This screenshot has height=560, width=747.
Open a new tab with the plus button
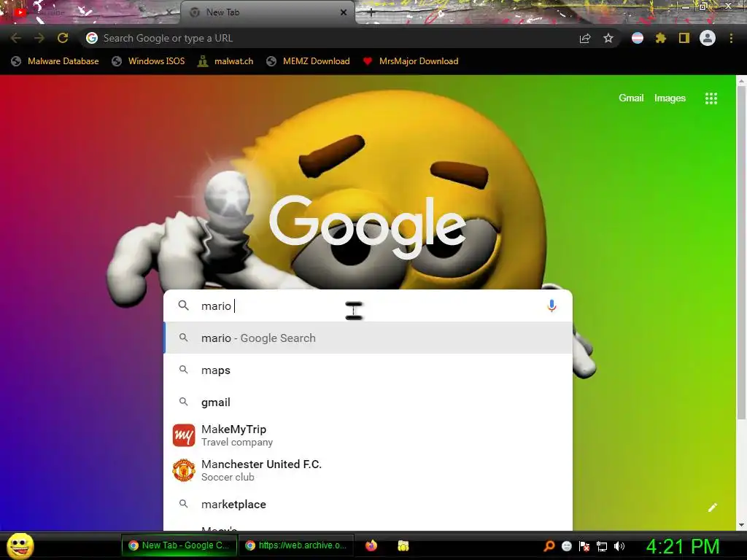[371, 13]
